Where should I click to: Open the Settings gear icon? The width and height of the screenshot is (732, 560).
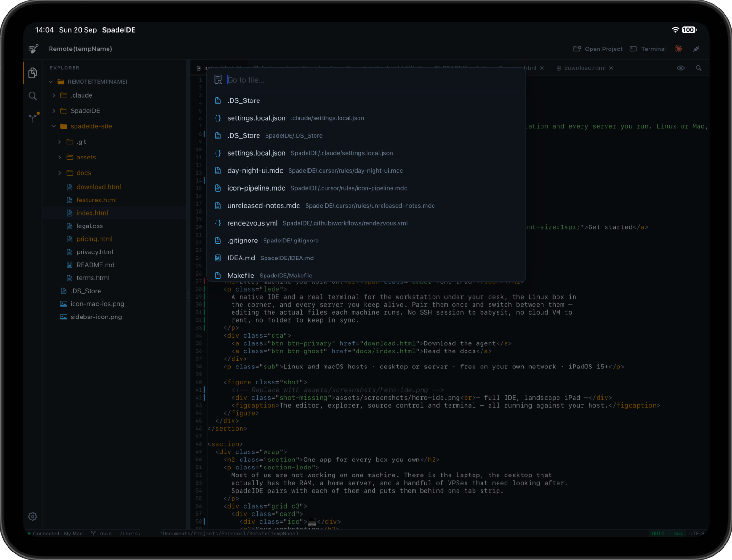click(x=33, y=516)
